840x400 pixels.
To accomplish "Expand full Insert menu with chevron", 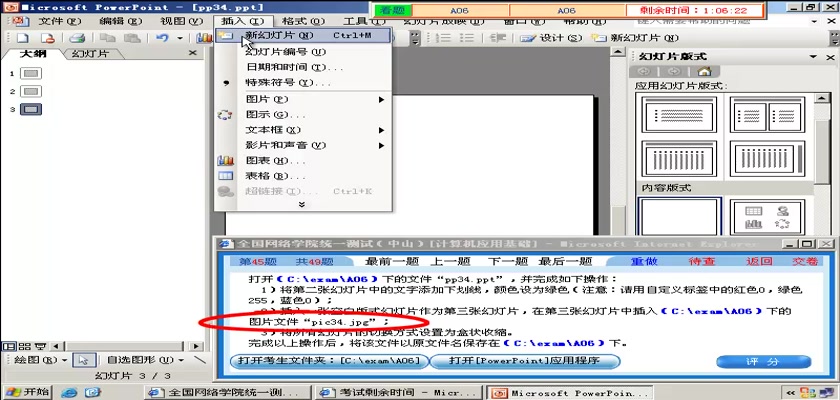I will pyautogui.click(x=302, y=204).
